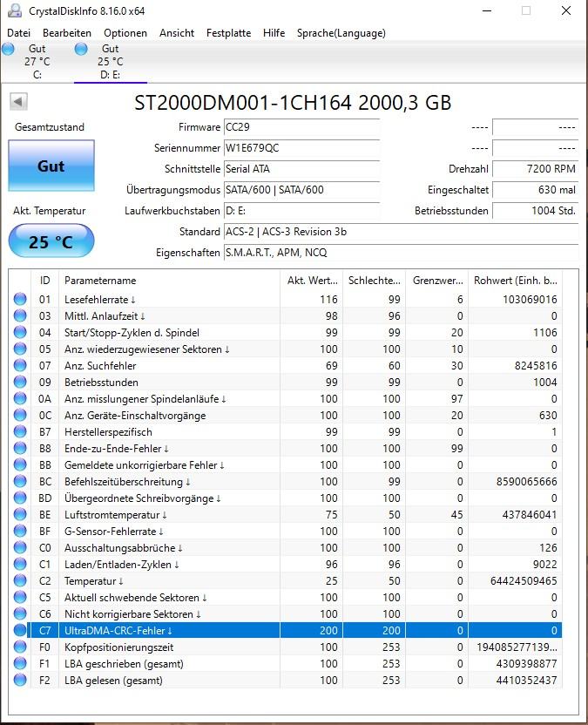Click status icon of Lesefehlerrate row
The image size is (588, 725).
[20, 299]
